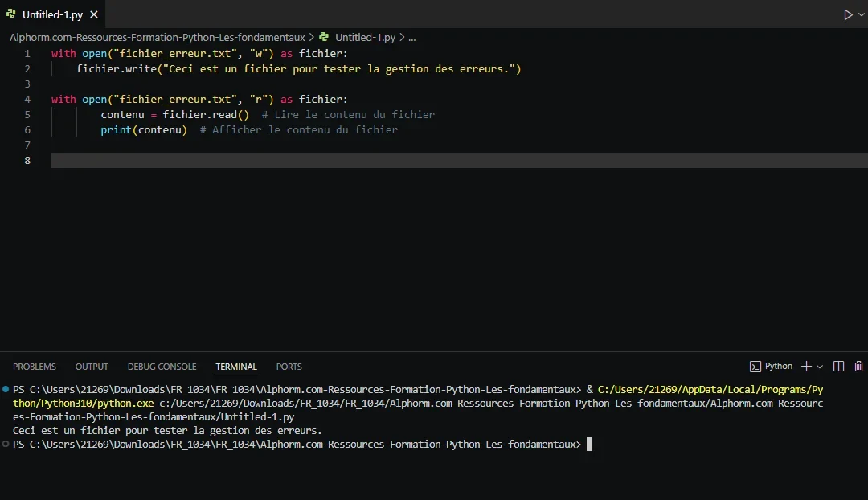The image size is (868, 500).
Task: Click the Python icon in the breadcrumb
Action: tap(324, 37)
